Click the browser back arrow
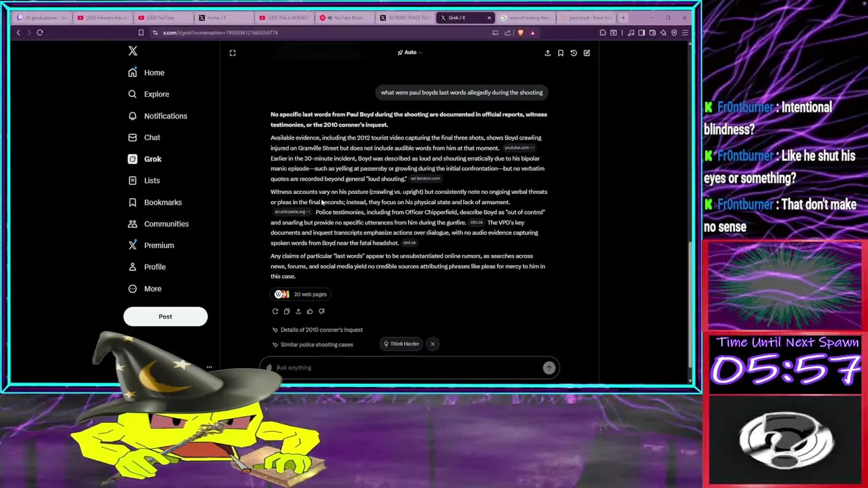The image size is (868, 488). pyautogui.click(x=18, y=33)
